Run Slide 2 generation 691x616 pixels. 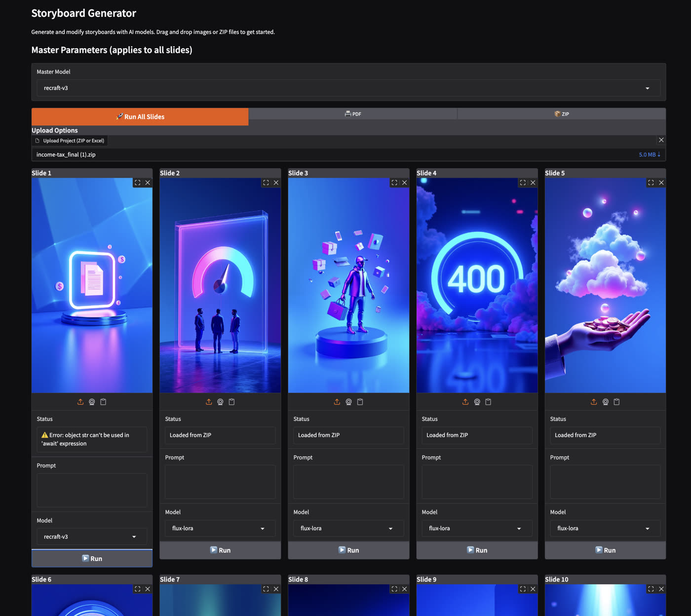pos(220,550)
